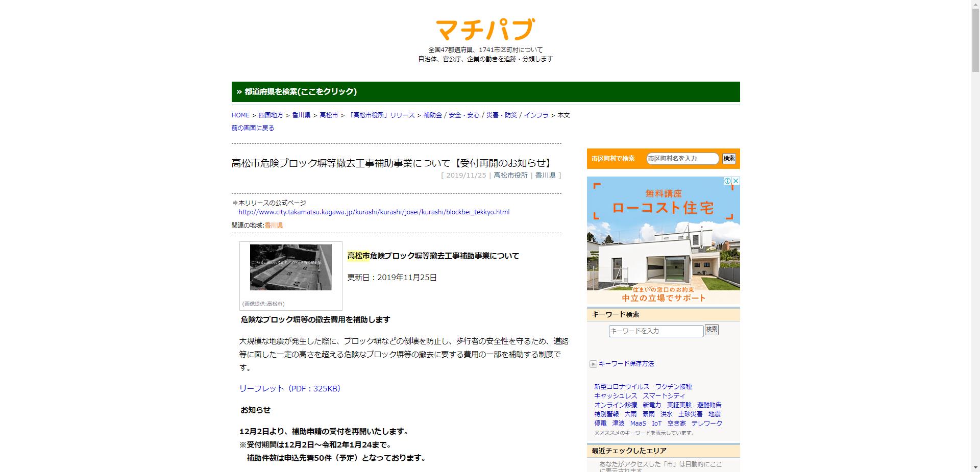Download the リーフレット PDF (325KB)
Viewport: 980px width, 472px height.
290,388
